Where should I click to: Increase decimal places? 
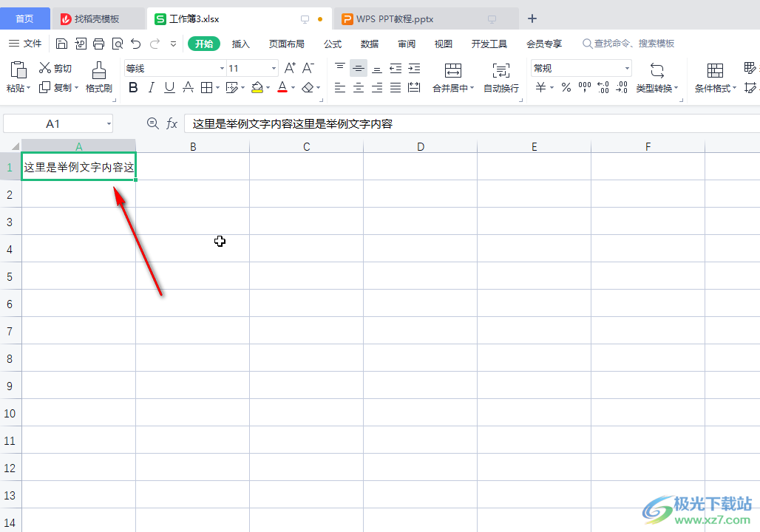coord(603,88)
